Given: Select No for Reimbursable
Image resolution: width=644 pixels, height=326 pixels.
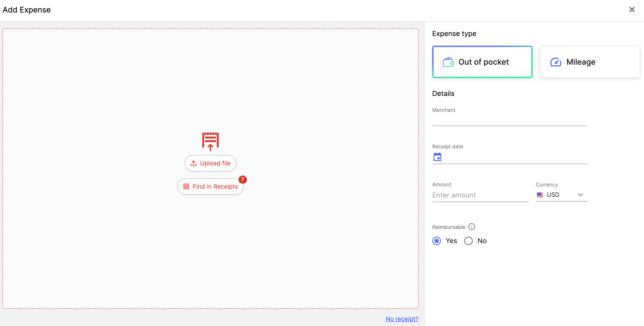Looking at the screenshot, I should coord(468,241).
